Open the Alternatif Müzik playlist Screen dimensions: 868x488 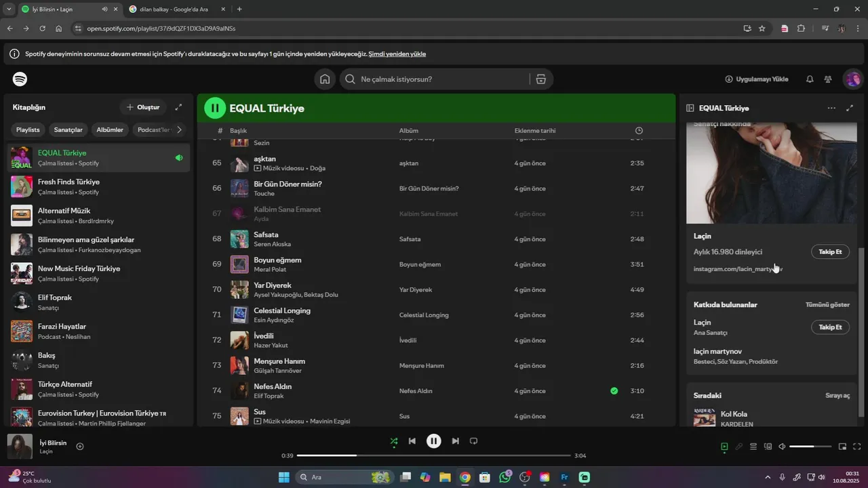99,216
